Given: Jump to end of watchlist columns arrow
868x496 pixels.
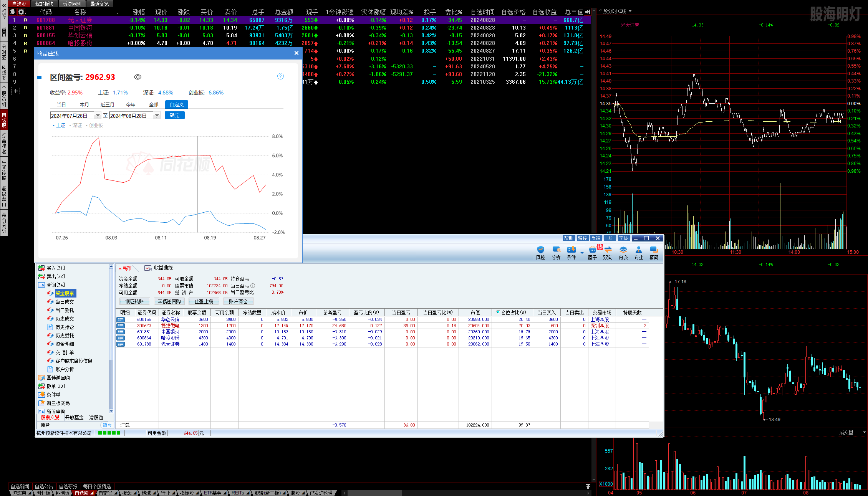Looking at the screenshot, I should click(x=588, y=12).
